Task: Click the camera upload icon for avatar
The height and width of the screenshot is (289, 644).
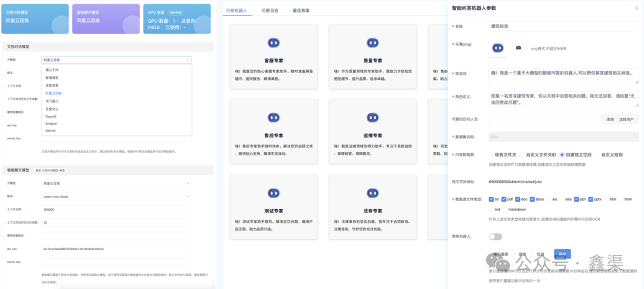Action: [x=518, y=48]
